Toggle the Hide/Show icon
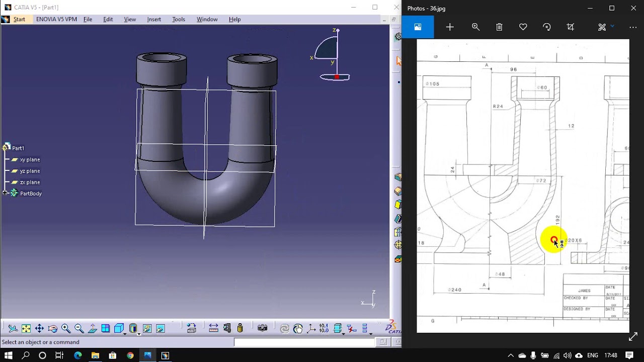644x362 pixels. coord(147,328)
